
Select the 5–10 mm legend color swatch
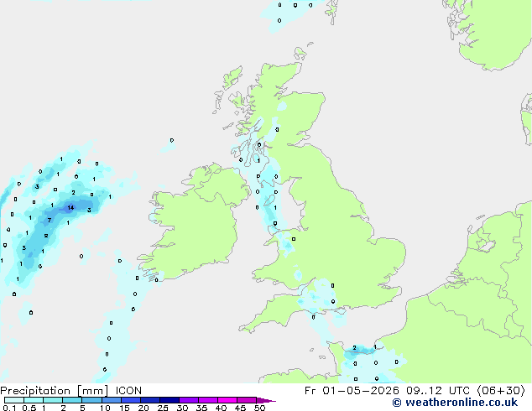tap(91, 400)
